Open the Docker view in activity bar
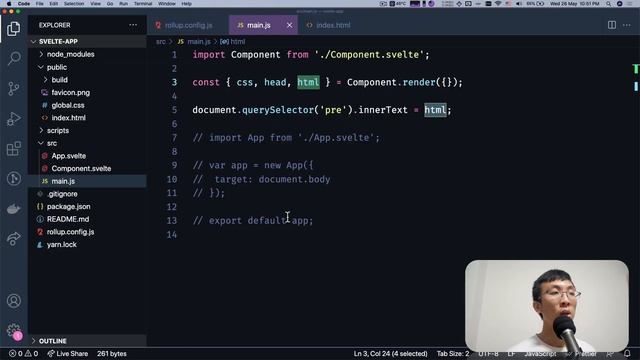The height and width of the screenshot is (360, 640). click(x=13, y=209)
